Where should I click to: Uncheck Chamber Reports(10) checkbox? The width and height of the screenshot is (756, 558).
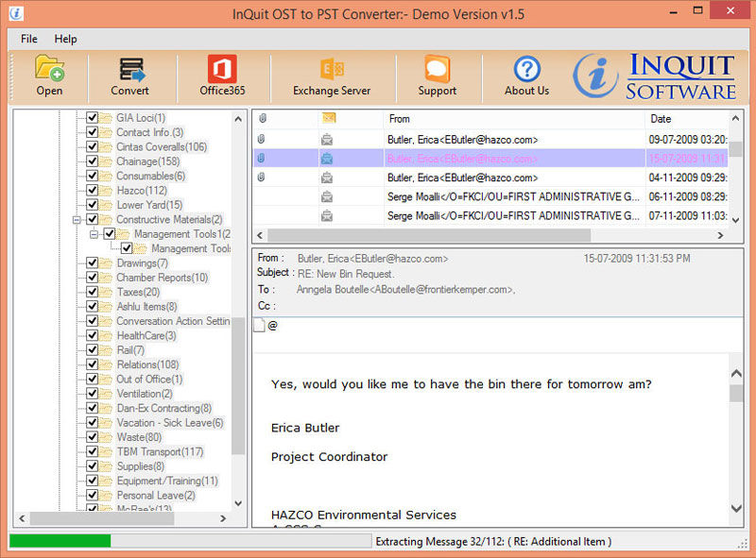pos(92,278)
